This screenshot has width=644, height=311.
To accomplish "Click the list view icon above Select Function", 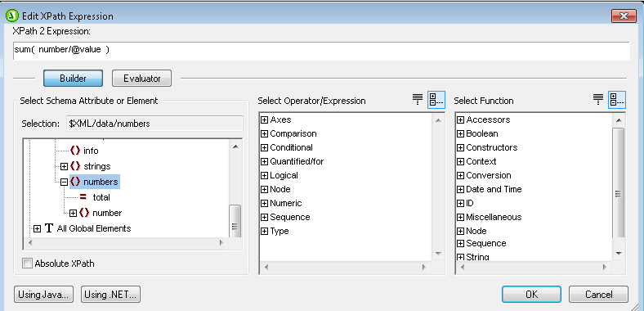I will (598, 100).
